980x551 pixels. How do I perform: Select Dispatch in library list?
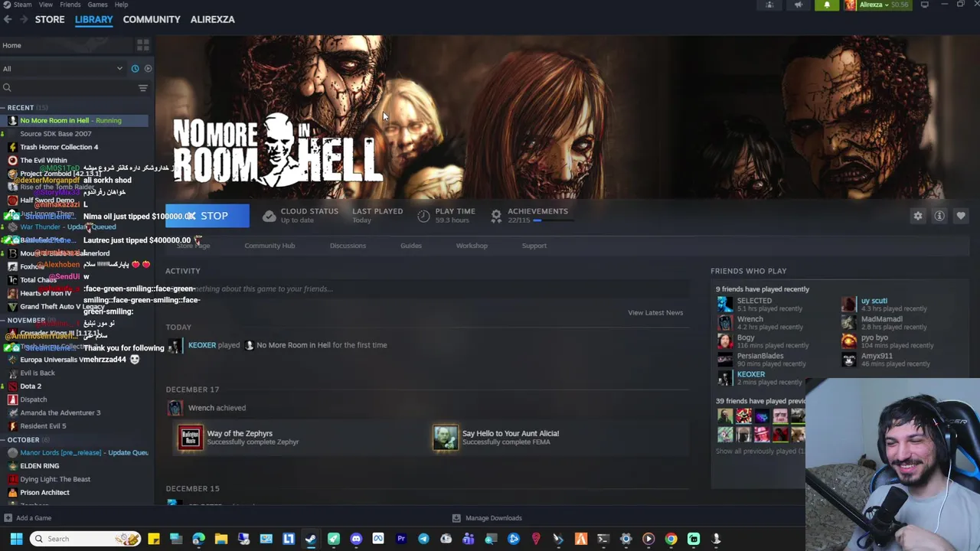tap(34, 399)
